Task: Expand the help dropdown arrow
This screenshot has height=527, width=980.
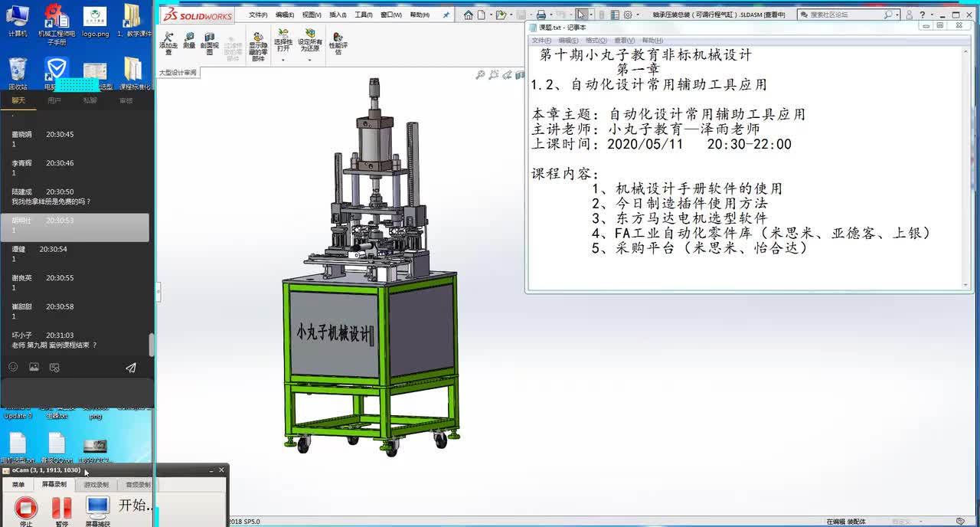Action: pyautogui.click(x=932, y=15)
